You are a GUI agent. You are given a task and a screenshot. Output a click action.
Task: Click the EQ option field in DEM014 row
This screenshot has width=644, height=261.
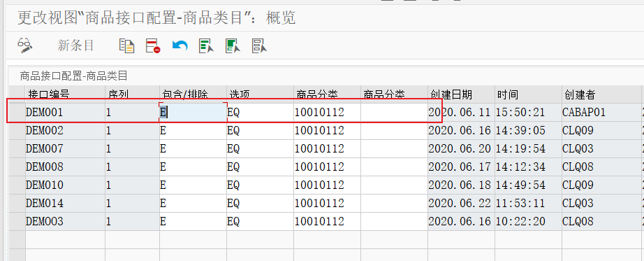260,203
